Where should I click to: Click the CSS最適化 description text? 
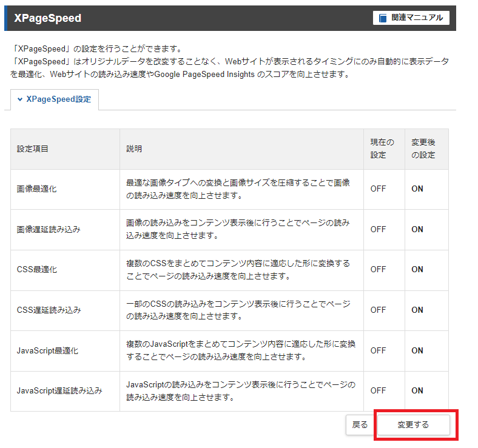pos(238,270)
